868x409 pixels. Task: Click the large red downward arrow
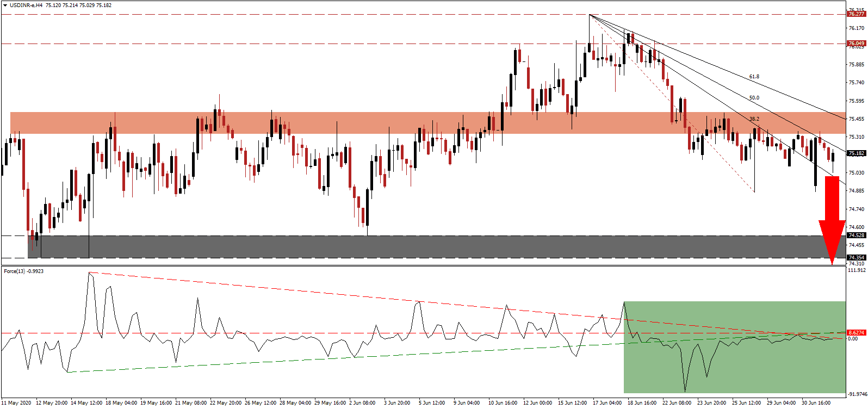832,218
